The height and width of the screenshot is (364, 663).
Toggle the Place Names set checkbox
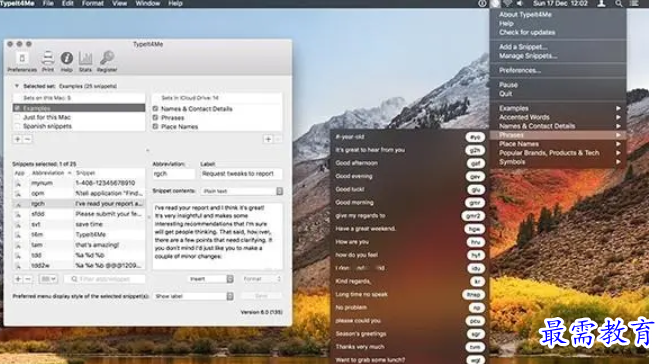point(155,126)
